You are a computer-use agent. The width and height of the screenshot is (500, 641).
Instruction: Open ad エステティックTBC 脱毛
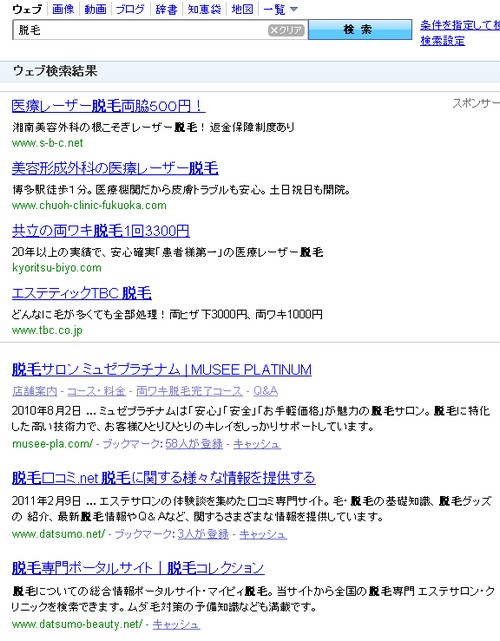(82, 293)
